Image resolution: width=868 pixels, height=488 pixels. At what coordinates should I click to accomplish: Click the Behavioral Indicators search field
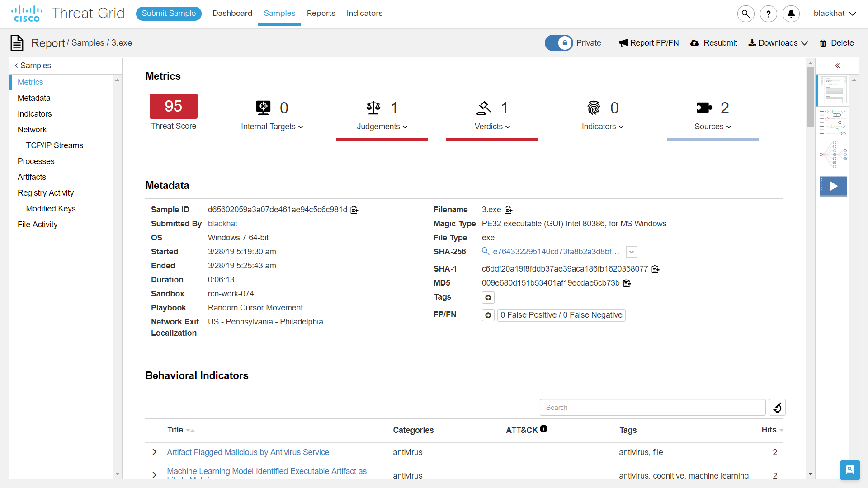[x=652, y=408]
